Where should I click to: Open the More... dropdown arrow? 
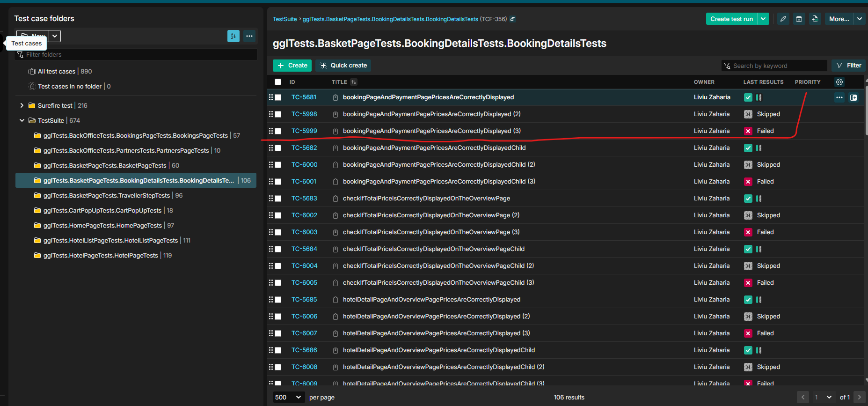click(860, 19)
